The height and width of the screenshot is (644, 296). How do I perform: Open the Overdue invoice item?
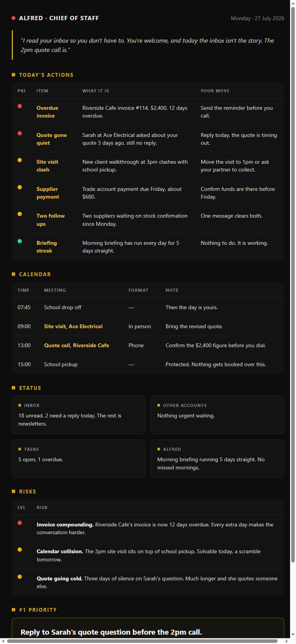[47, 112]
